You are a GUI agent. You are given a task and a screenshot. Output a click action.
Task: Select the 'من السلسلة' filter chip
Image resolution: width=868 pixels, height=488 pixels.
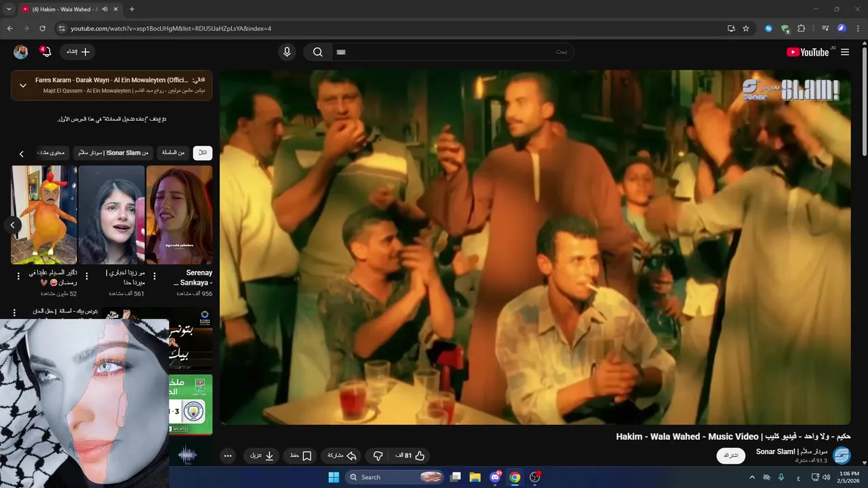pyautogui.click(x=173, y=153)
